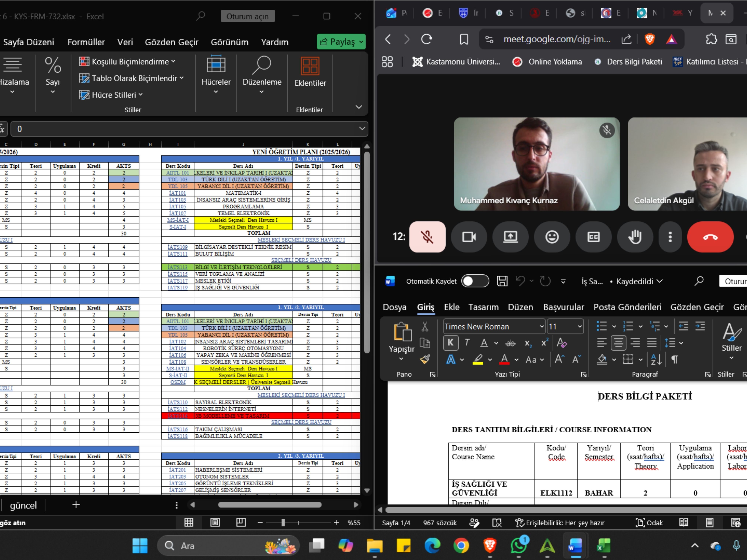Click redo icon in Word title bar
Screen dimensions: 747x560
coord(545,281)
